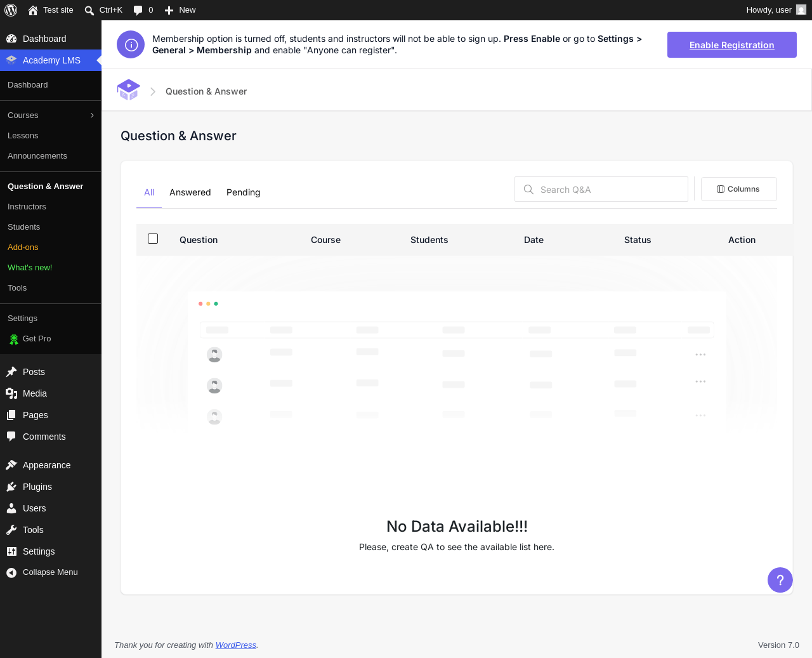Click the Users person icon

[x=11, y=508]
